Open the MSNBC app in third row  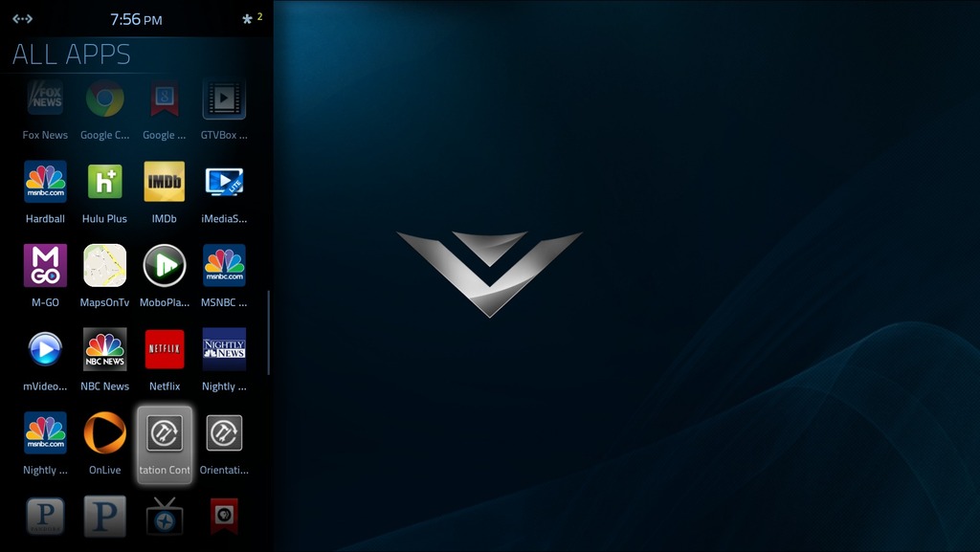(224, 265)
